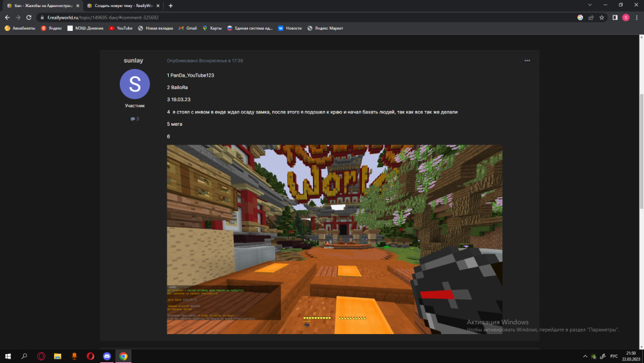The width and height of the screenshot is (644, 363).
Task: Click the Chrome taskbar icon
Action: (x=123, y=356)
